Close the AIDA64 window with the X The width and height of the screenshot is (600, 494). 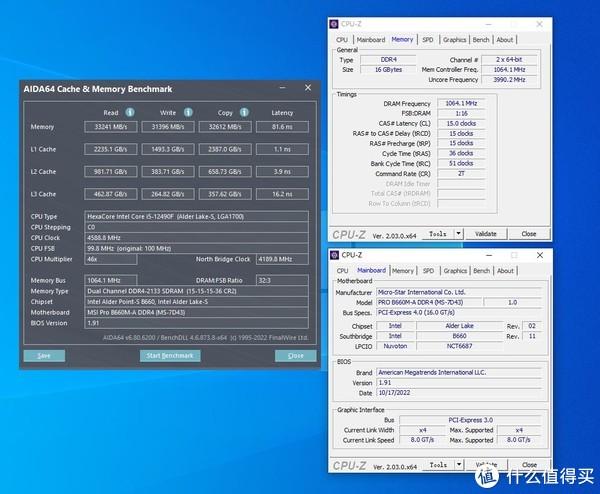pyautogui.click(x=308, y=88)
